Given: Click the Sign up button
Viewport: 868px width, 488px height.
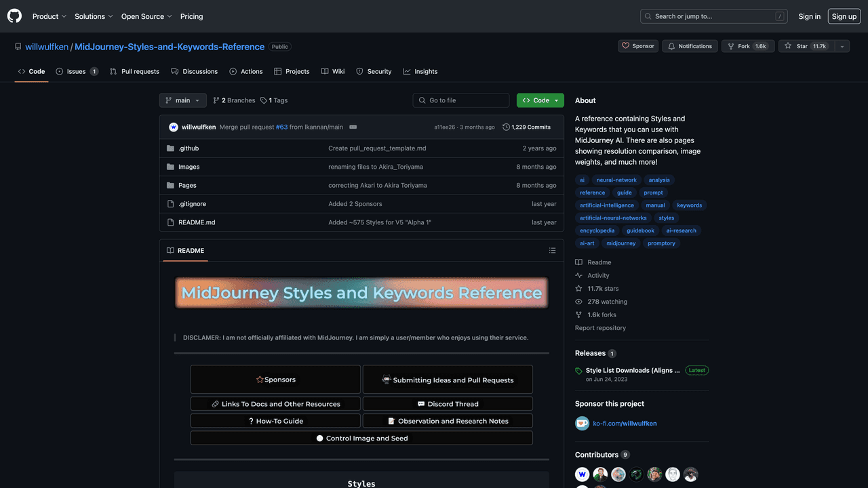Looking at the screenshot, I should [844, 16].
